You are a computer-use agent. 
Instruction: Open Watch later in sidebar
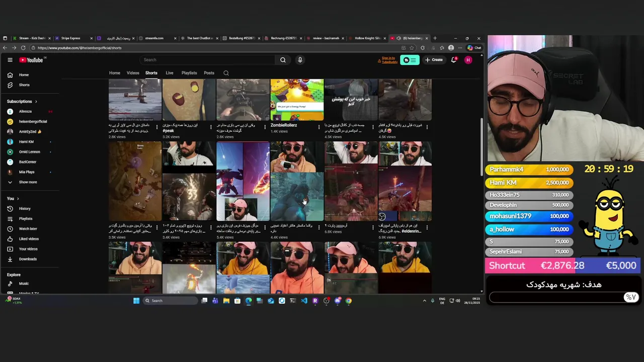(28, 229)
